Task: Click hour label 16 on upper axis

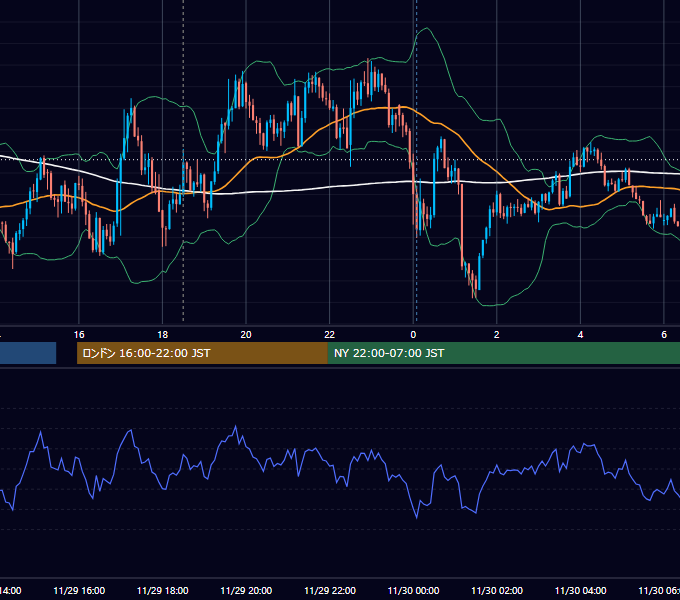Action: 79,335
